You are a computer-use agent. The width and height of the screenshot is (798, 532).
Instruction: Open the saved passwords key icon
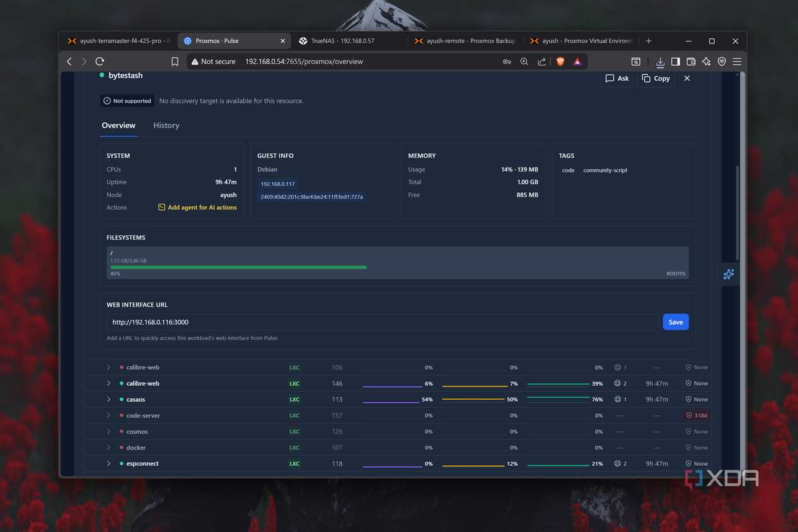pos(507,61)
